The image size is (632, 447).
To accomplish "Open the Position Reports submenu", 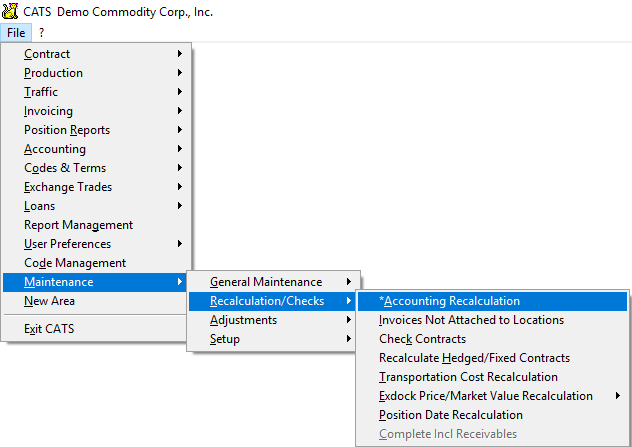I will [94, 129].
